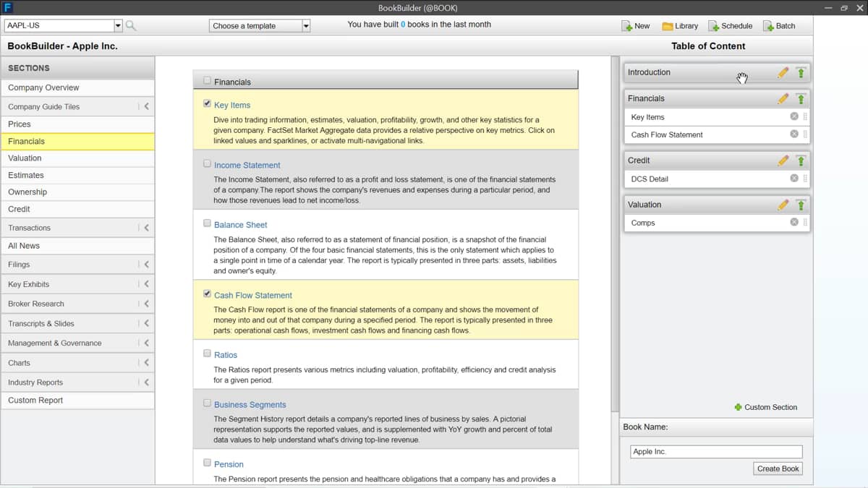This screenshot has height=488, width=868.
Task: Remove Key Items from the table of content
Action: click(x=794, y=116)
